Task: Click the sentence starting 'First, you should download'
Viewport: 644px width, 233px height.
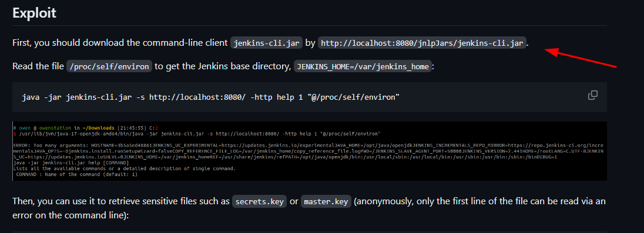Action: point(270,43)
